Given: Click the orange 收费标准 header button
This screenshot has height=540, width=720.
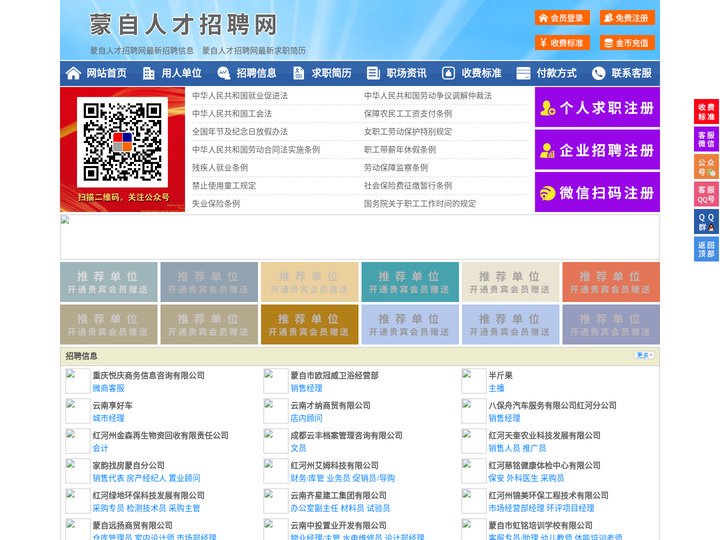Looking at the screenshot, I should click(x=562, y=43).
